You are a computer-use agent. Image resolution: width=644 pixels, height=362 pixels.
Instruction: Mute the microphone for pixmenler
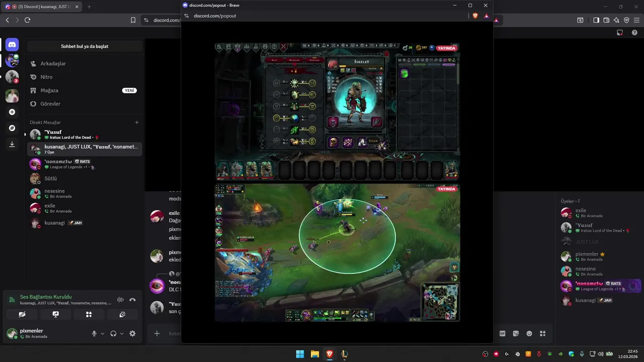[94, 333]
